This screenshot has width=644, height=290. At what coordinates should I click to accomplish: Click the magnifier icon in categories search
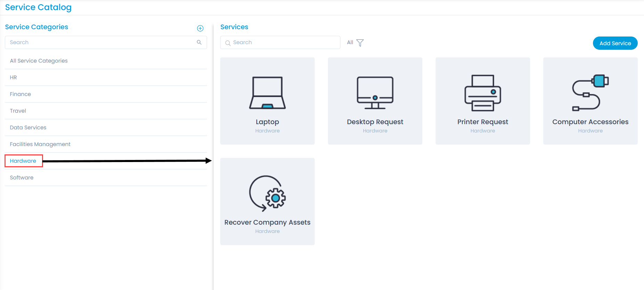click(199, 42)
